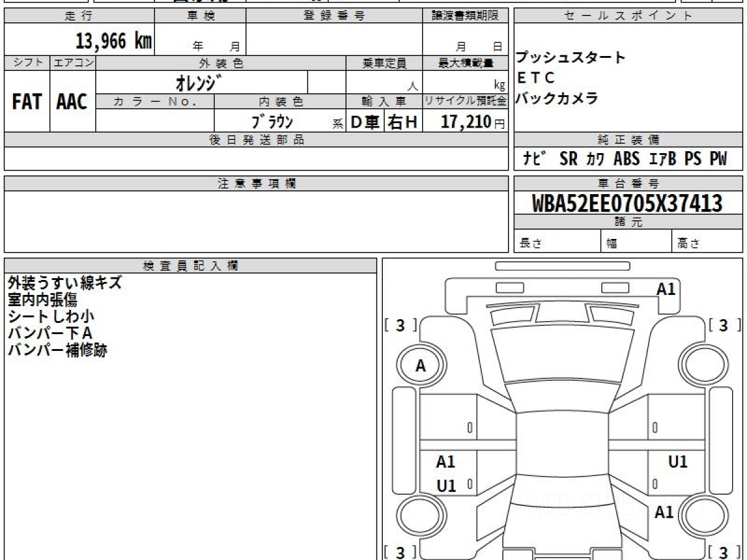Select the upper-left [3] tire rating
Image resolution: width=747 pixels, height=560 pixels.
pos(400,325)
